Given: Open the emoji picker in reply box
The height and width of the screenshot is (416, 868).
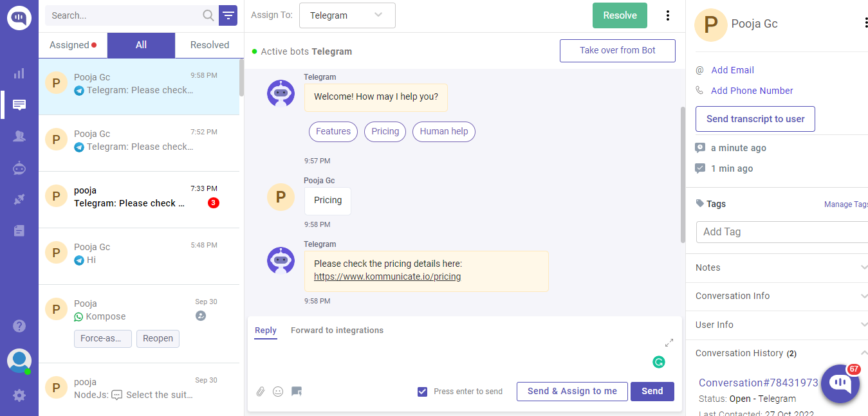Looking at the screenshot, I should pos(278,391).
